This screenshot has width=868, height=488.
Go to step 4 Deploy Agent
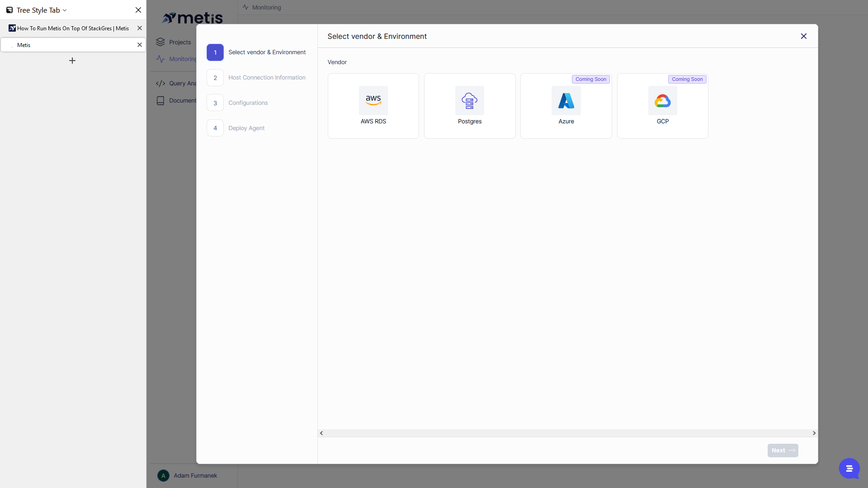tap(236, 128)
